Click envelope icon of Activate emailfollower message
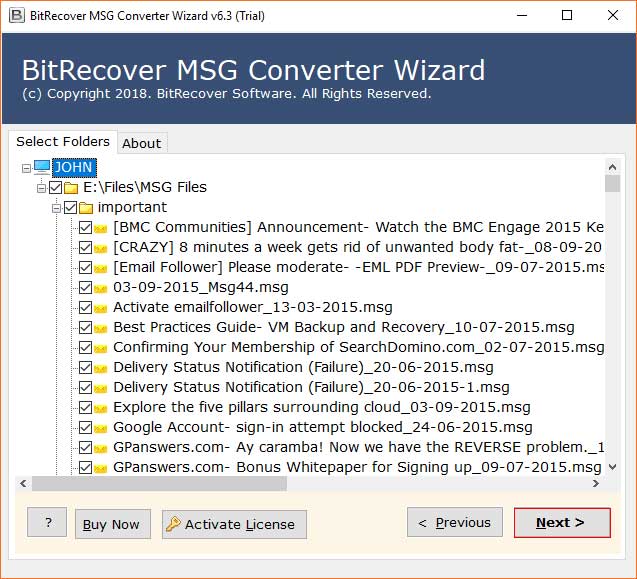The image size is (637, 579). (x=100, y=308)
